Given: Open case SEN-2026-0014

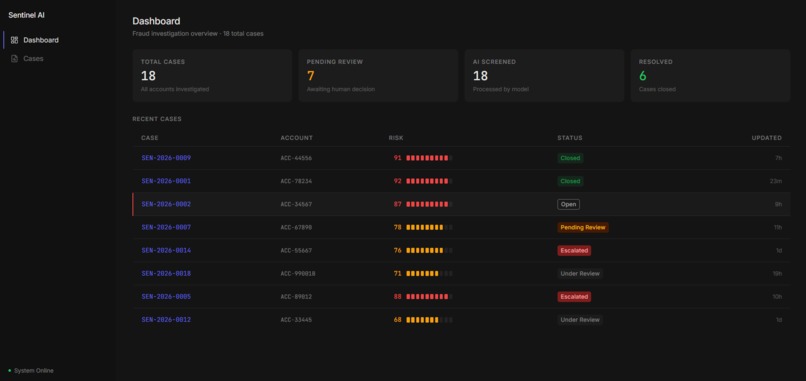Looking at the screenshot, I should 166,250.
